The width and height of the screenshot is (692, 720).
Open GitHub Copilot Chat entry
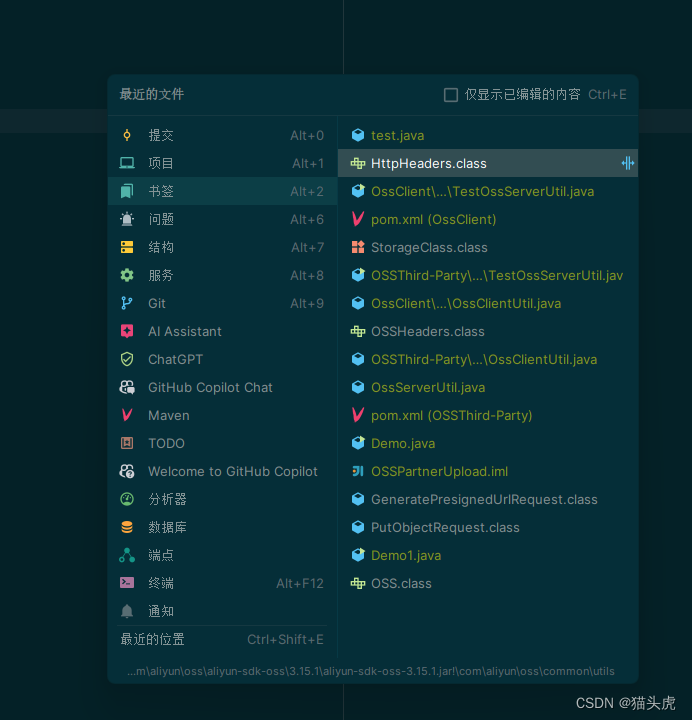(222, 388)
